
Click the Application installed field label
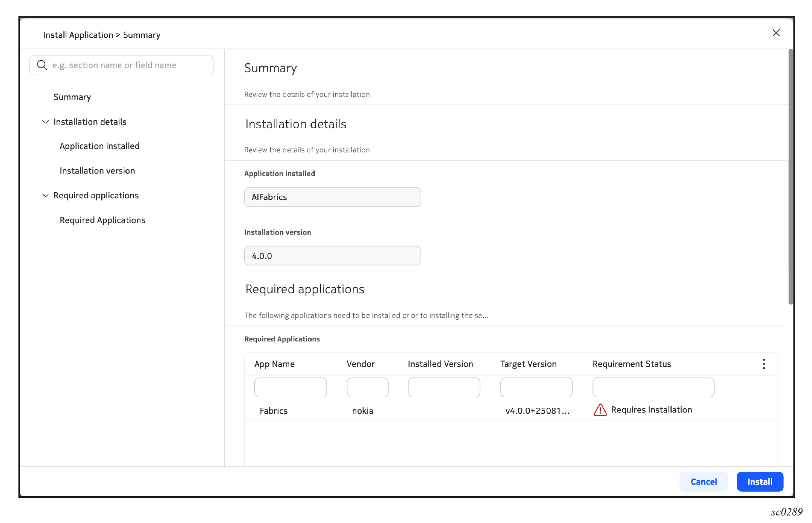[x=279, y=174]
